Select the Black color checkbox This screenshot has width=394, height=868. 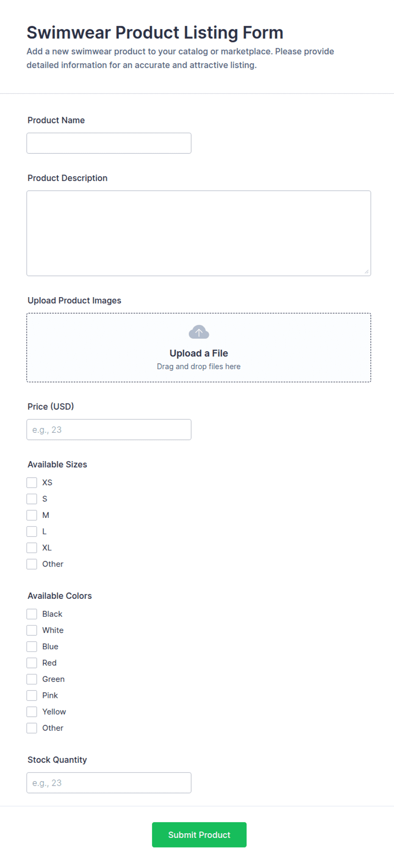point(32,614)
